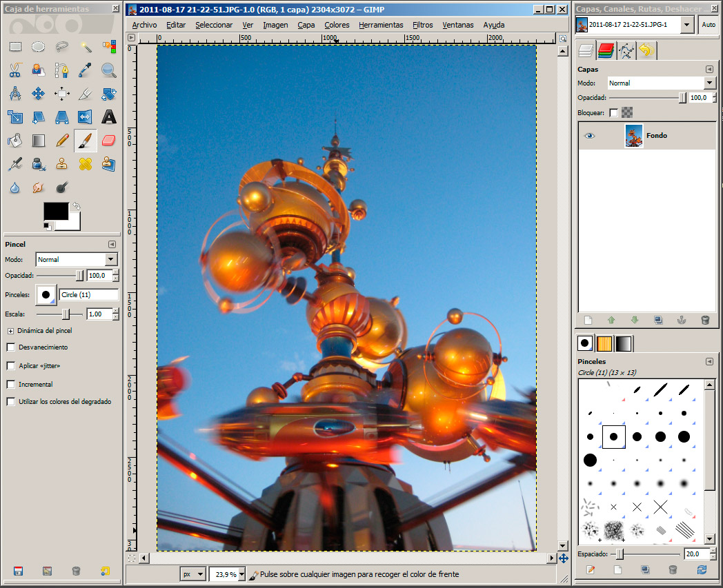Select the Move tool

[x=38, y=94]
